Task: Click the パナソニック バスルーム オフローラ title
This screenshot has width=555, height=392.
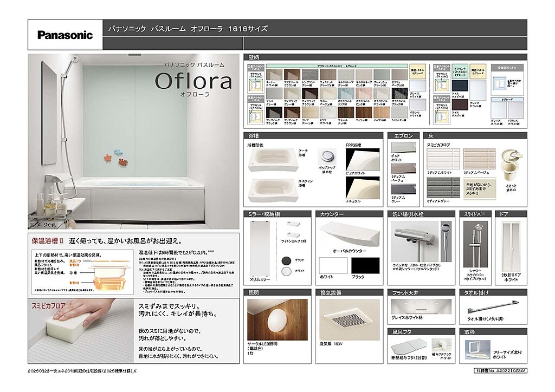Action: click(188, 29)
